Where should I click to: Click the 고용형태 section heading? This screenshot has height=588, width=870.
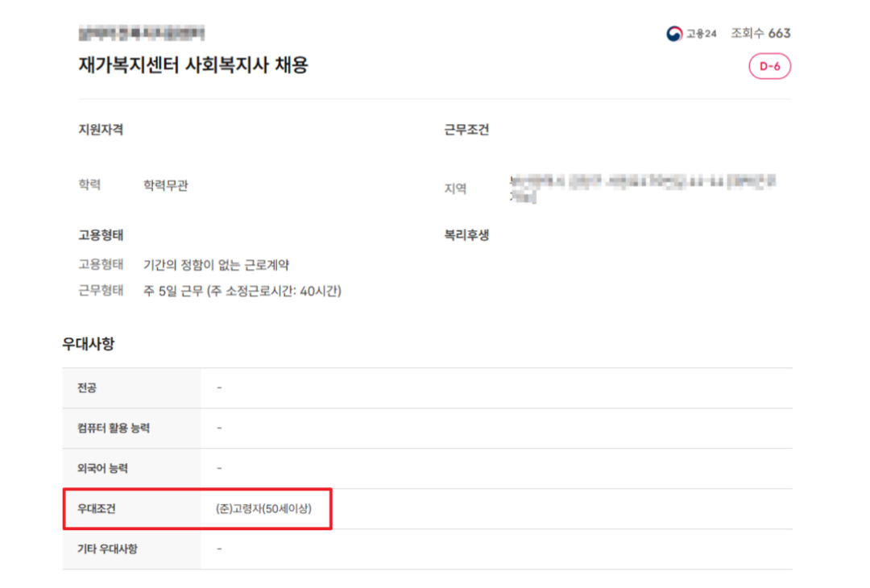(x=101, y=235)
